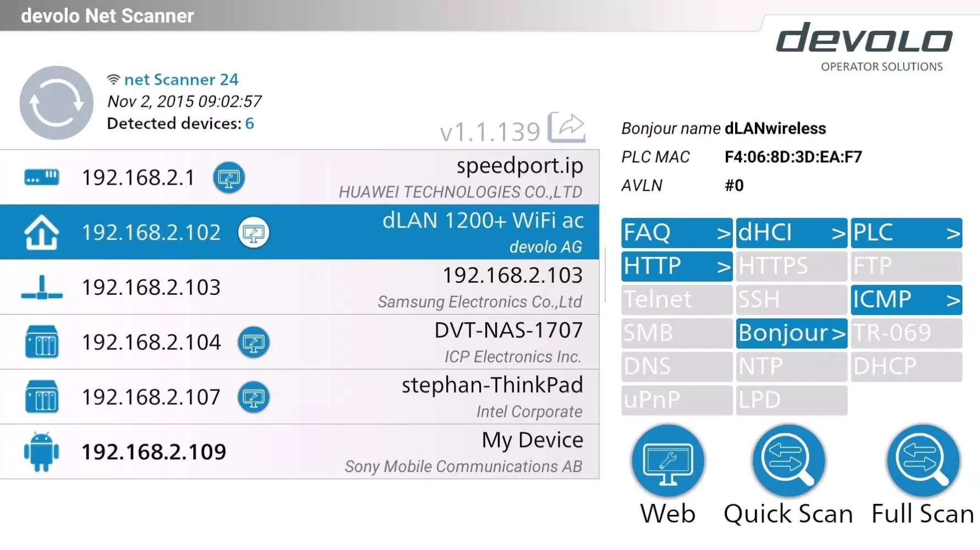The height and width of the screenshot is (550, 980).
Task: Tap the router icon for speedport.ip
Action: tap(42, 177)
